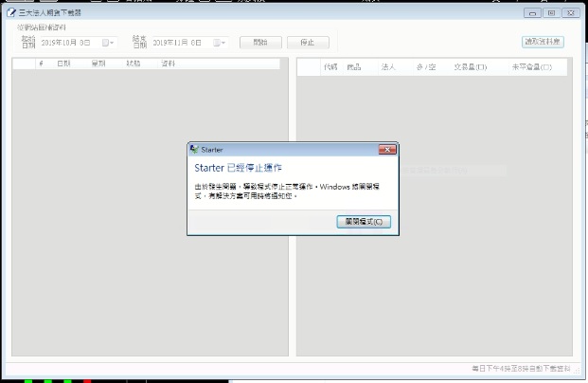Click the Starter dialog title icon

[194, 150]
